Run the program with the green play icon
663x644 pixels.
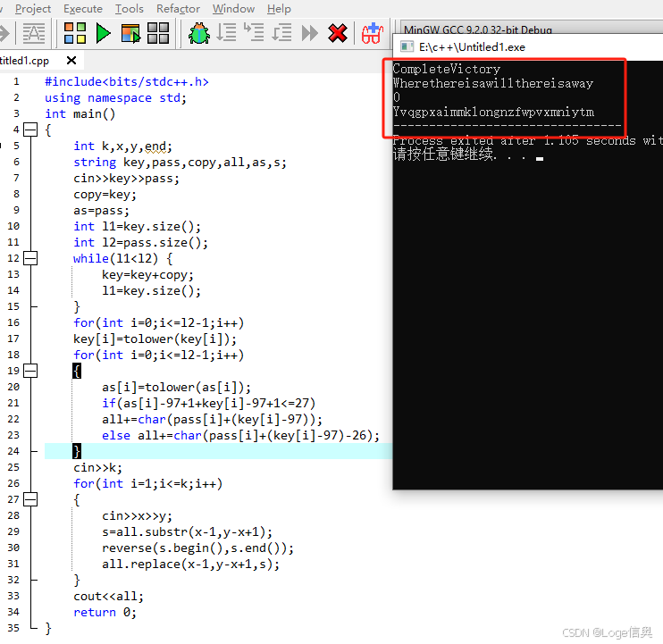(x=103, y=33)
